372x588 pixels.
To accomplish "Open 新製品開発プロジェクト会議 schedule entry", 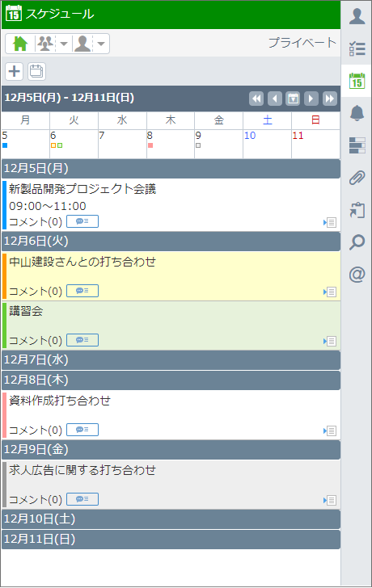I will coord(82,189).
